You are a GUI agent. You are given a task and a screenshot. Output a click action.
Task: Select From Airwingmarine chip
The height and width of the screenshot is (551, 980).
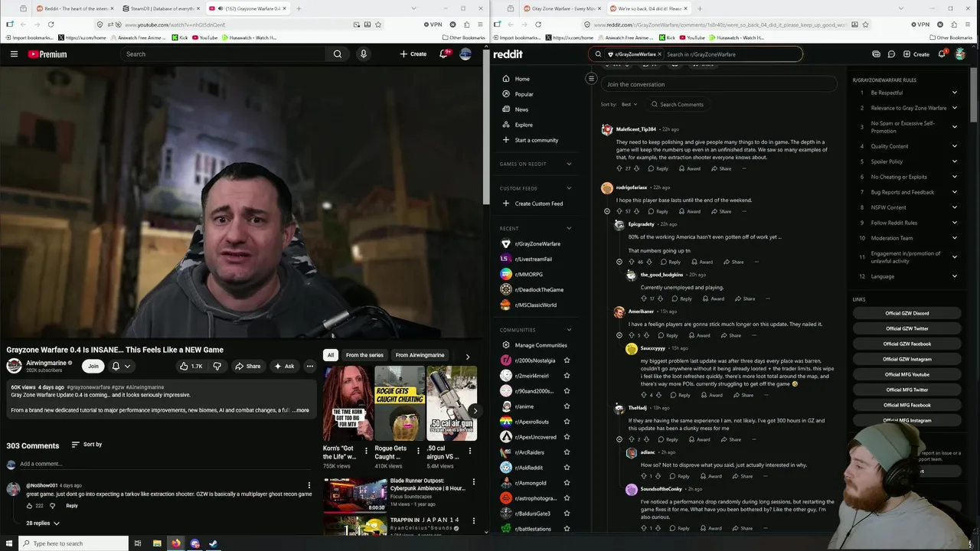[420, 355]
